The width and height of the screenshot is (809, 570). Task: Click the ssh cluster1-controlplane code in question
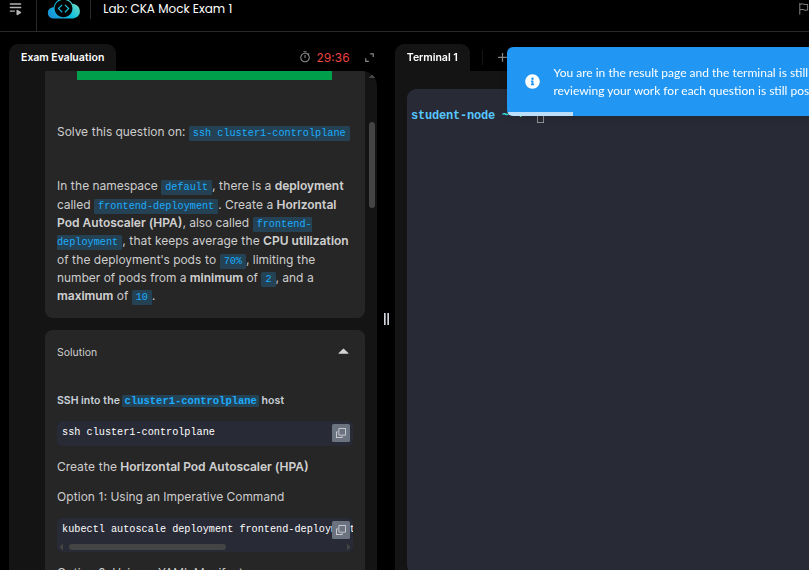269,133
